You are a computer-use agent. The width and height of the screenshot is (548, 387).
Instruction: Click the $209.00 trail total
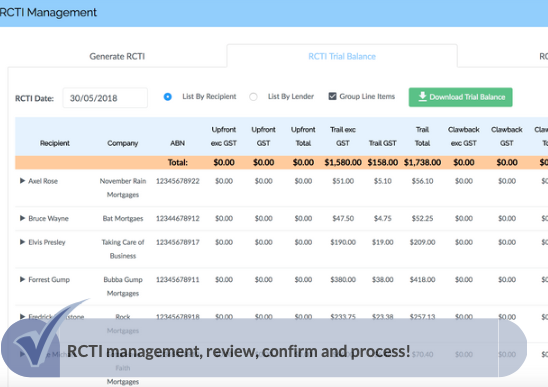[422, 242]
